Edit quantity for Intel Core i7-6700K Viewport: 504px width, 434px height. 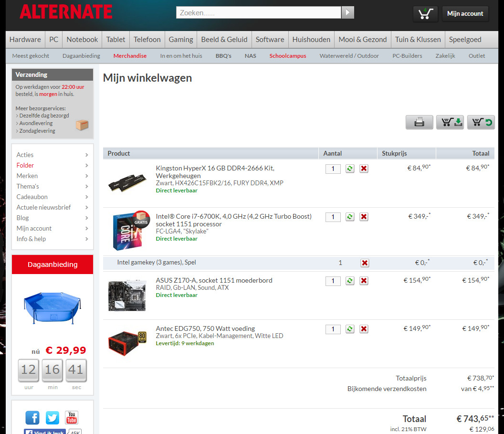(x=333, y=217)
